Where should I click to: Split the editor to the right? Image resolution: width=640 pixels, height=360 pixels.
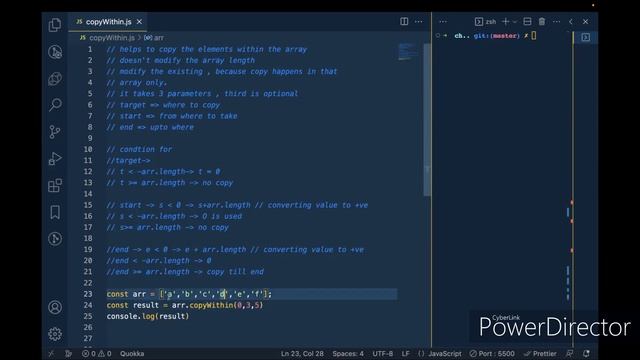coord(404,21)
